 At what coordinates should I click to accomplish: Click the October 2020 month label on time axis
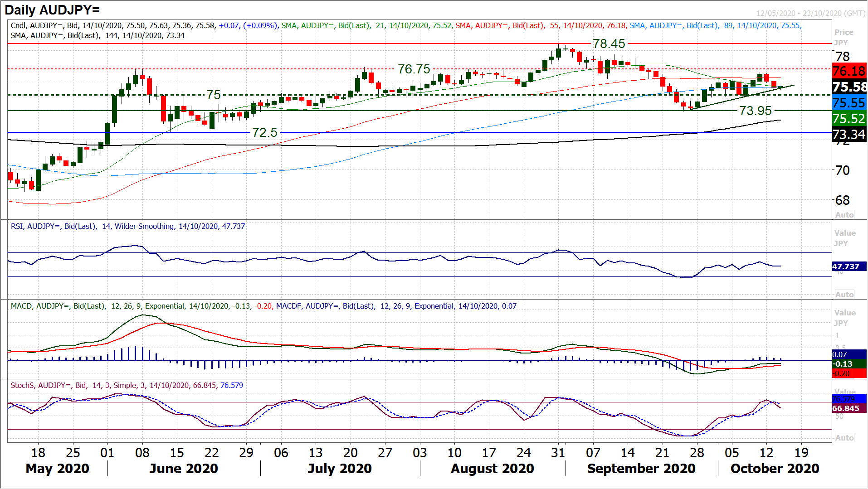coord(775,468)
